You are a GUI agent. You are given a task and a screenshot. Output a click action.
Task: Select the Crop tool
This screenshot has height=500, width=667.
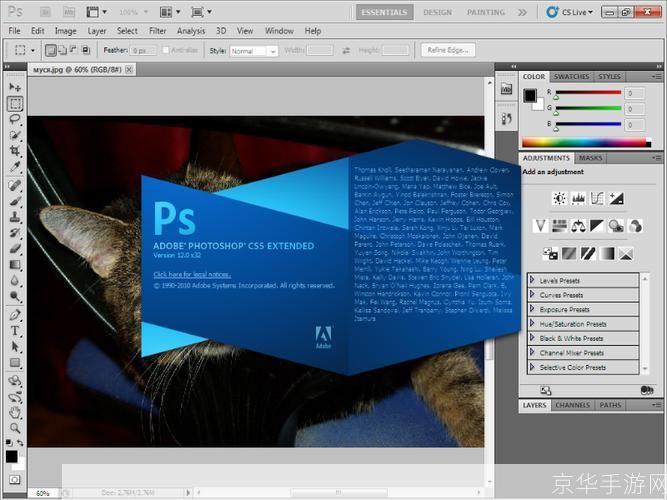click(x=15, y=151)
